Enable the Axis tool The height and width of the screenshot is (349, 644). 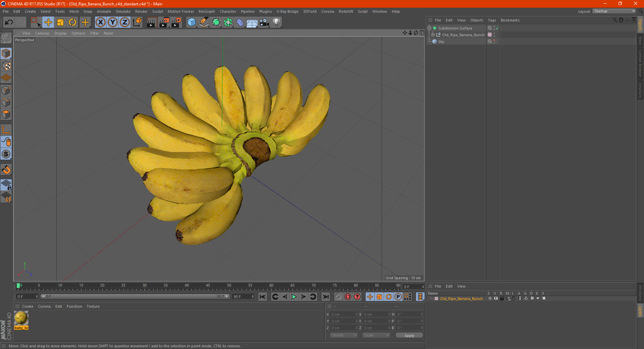click(x=6, y=130)
